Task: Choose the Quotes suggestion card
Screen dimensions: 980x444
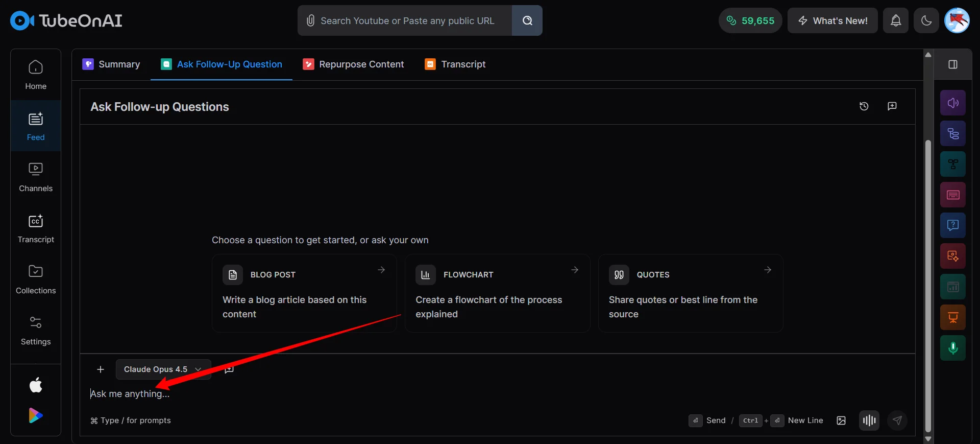Action: [x=691, y=293]
